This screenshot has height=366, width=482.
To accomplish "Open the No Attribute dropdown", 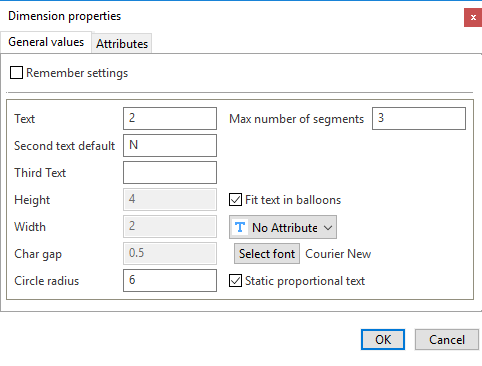I will pyautogui.click(x=283, y=227).
